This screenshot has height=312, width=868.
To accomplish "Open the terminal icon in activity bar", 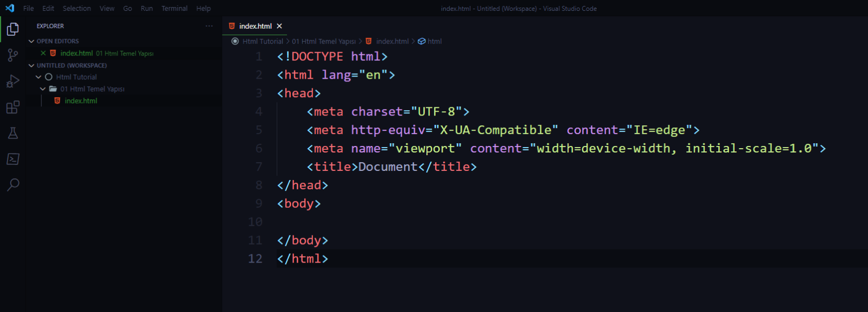I will [x=12, y=159].
